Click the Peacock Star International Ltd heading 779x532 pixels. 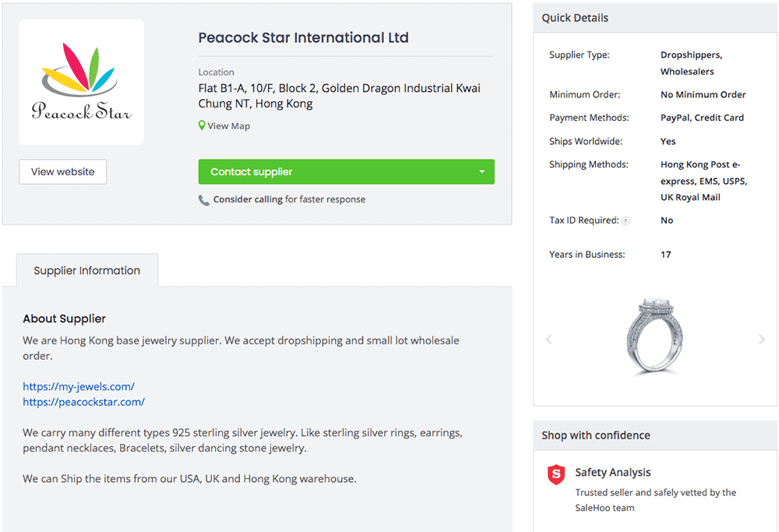point(303,37)
